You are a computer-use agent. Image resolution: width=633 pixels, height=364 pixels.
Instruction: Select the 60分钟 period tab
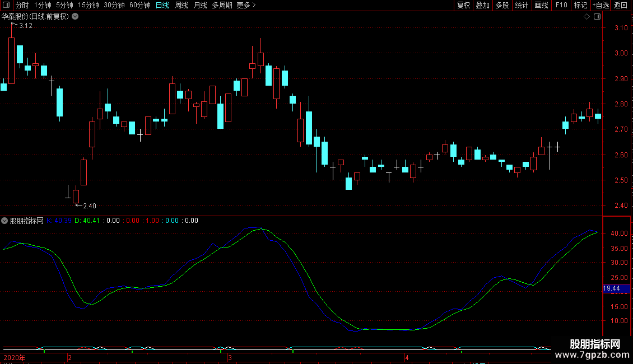coord(139,5)
